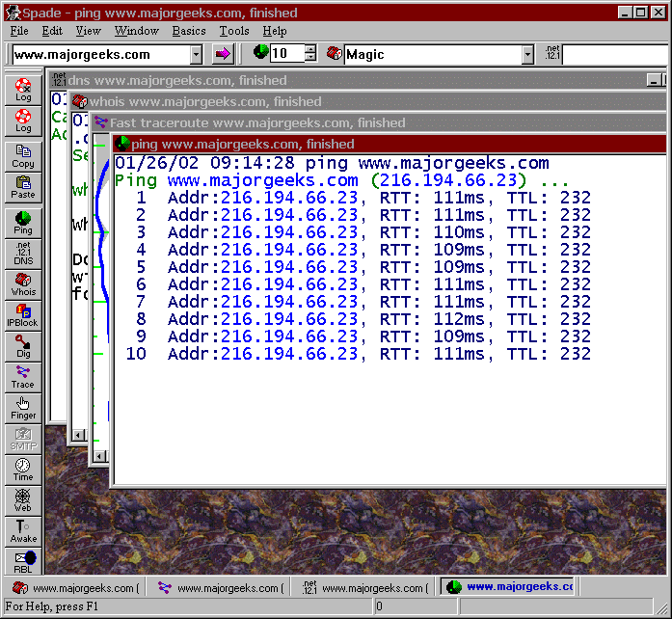Image resolution: width=672 pixels, height=619 pixels.
Task: Click the second Log button in sidebar
Action: 23,121
